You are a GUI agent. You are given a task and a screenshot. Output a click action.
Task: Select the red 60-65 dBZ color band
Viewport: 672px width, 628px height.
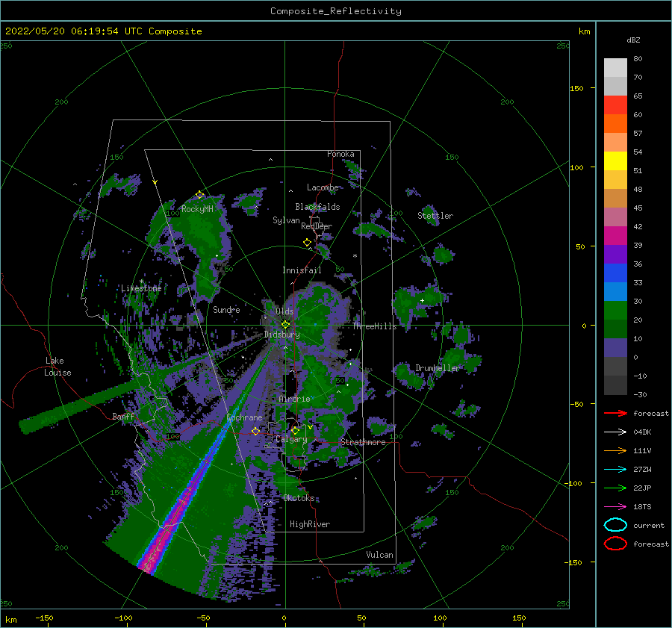615,105
